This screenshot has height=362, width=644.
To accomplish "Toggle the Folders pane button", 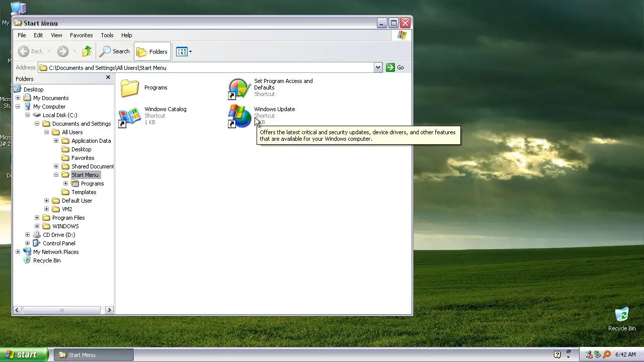I will click(x=152, y=51).
